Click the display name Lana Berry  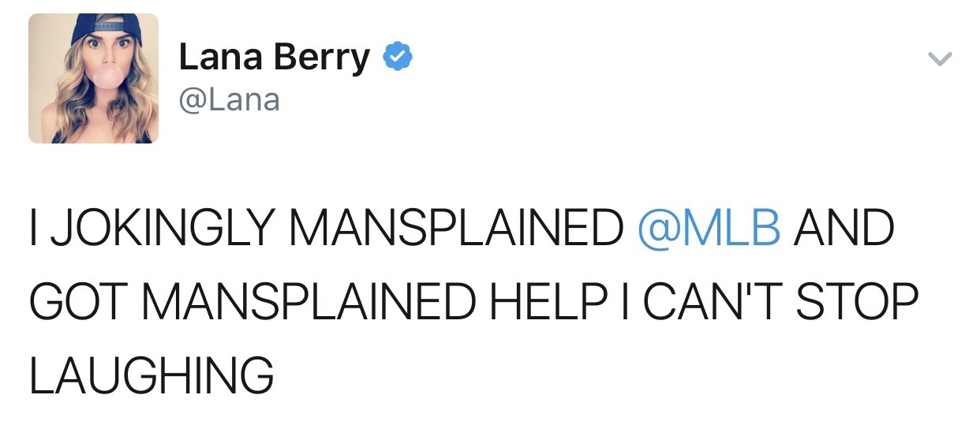coord(274,58)
